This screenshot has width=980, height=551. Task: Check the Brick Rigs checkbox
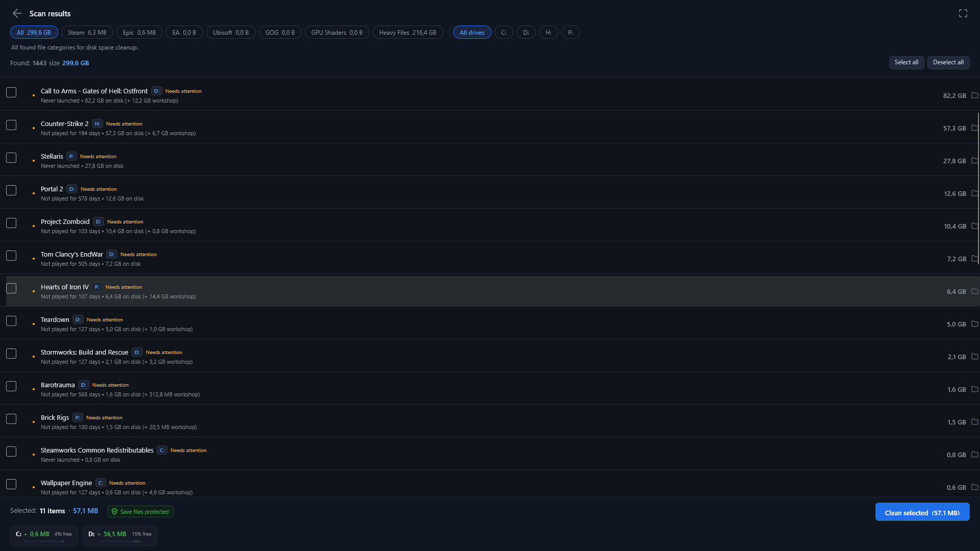[11, 419]
